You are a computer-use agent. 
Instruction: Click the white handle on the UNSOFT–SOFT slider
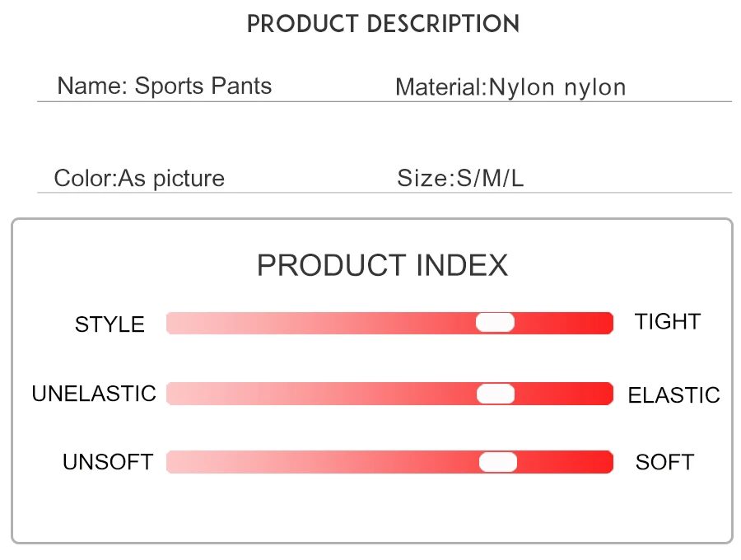click(498, 462)
